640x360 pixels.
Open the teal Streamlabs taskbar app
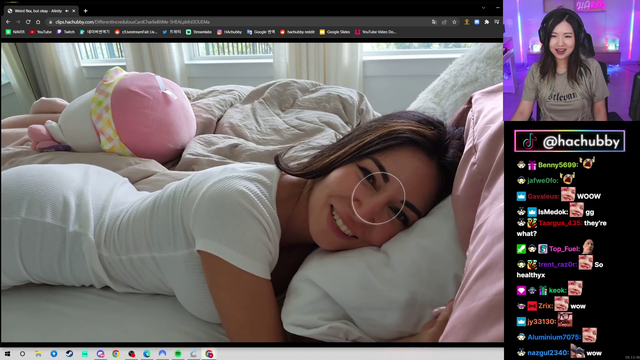(x=85, y=354)
